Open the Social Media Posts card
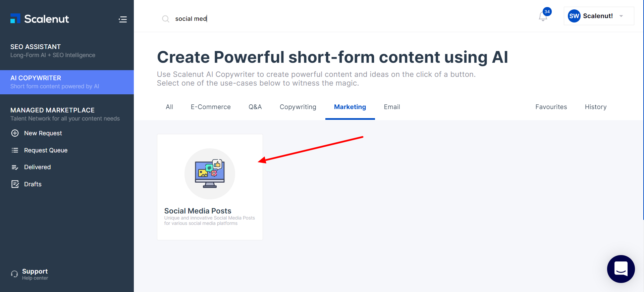 click(210, 187)
